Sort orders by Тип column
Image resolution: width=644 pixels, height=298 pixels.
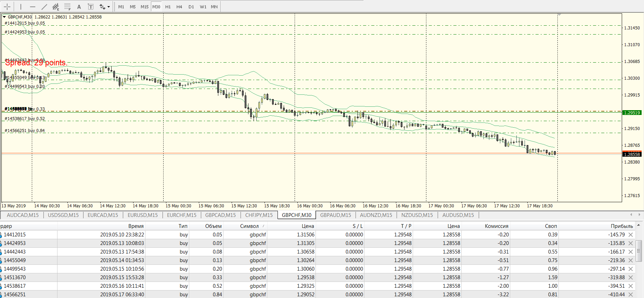pos(167,226)
